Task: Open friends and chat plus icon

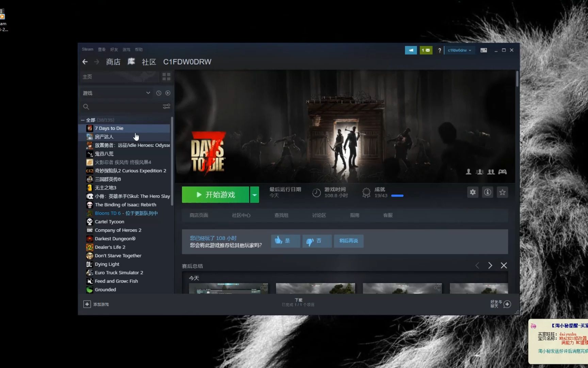Action: (507, 304)
